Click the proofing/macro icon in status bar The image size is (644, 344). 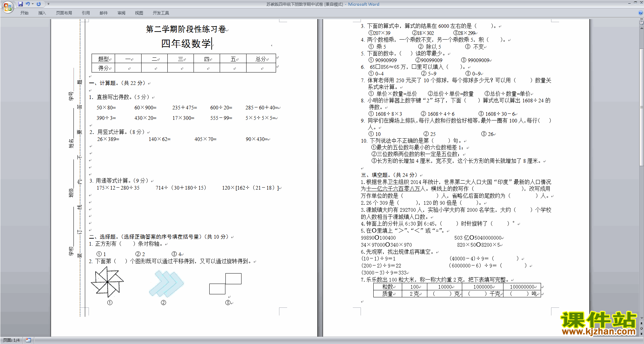click(x=28, y=340)
